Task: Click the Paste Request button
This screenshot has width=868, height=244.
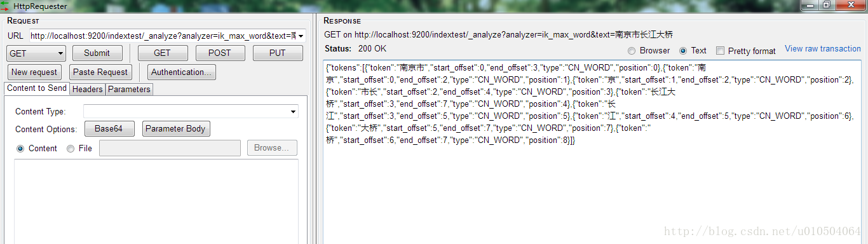Action: (x=100, y=72)
